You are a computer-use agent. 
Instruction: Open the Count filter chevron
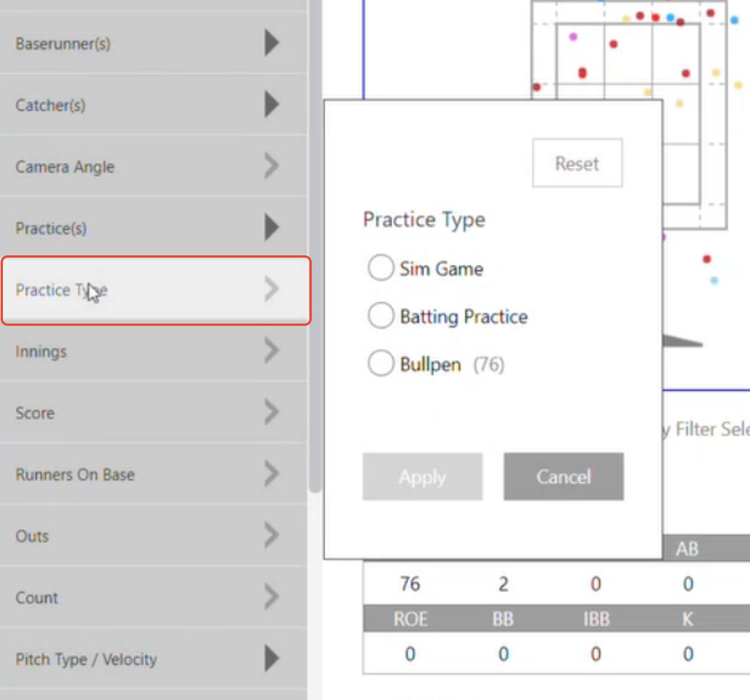coord(271,597)
